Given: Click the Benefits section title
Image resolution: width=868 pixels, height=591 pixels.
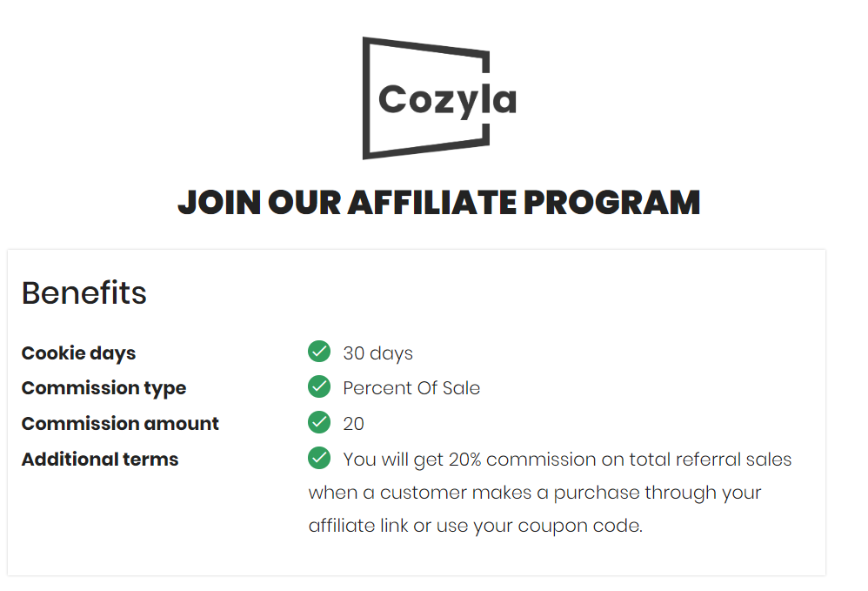Looking at the screenshot, I should coord(84,292).
